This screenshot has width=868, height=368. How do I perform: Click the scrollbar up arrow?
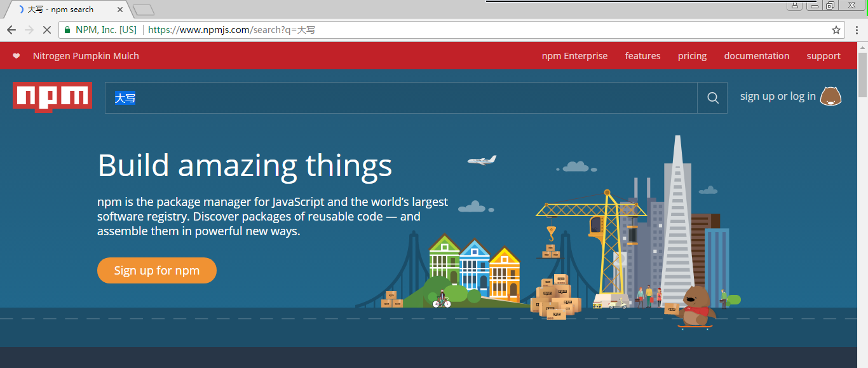862,46
